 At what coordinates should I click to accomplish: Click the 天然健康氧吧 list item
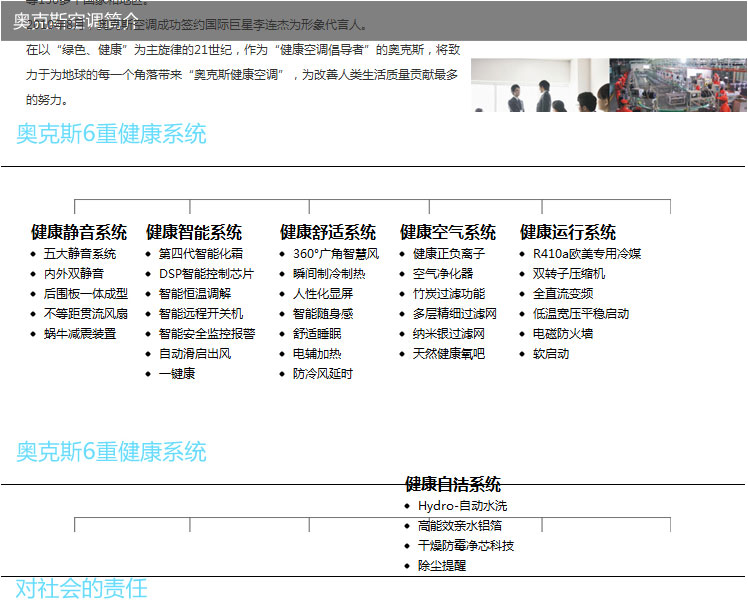(x=449, y=354)
